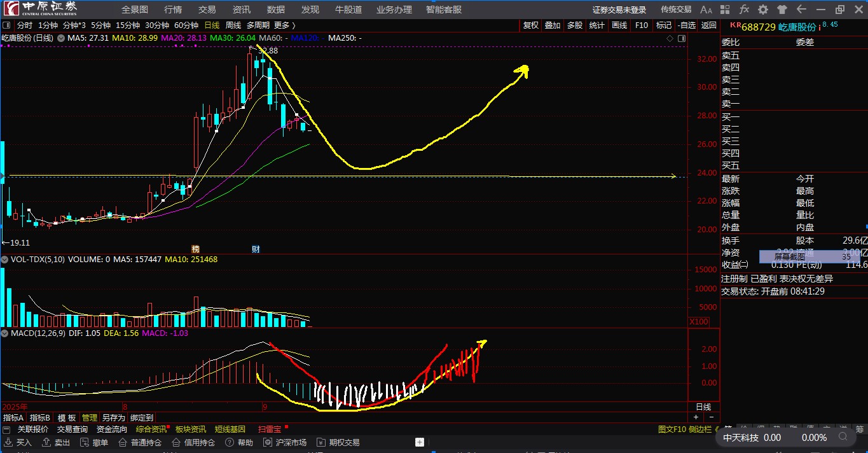This screenshot has height=453, width=868.
Task: Open the 交易 trading menu
Action: coord(207,10)
